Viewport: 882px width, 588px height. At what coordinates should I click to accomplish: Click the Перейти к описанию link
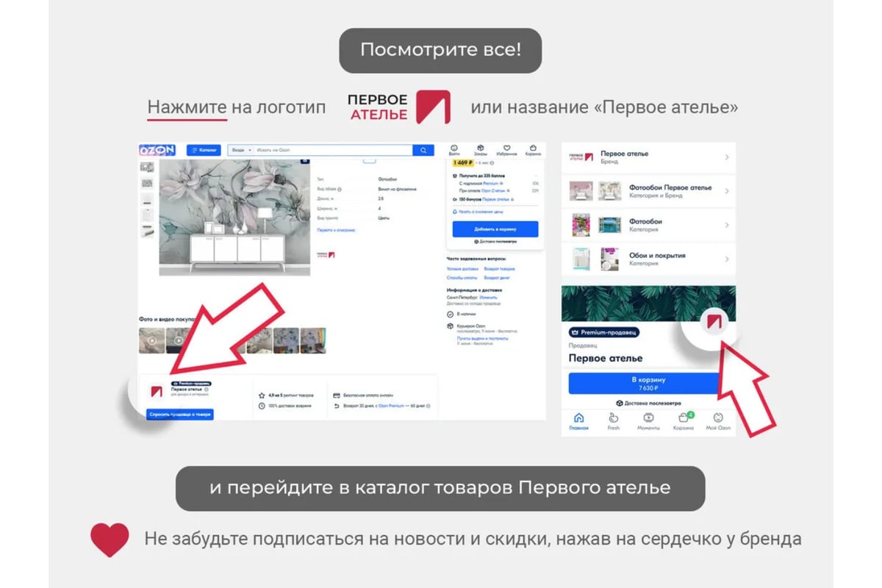[335, 230]
